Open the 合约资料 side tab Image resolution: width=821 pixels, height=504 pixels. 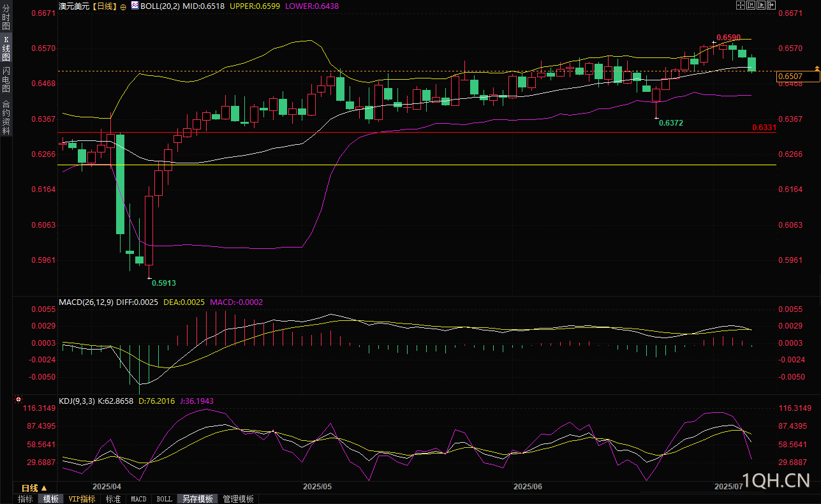[6, 117]
